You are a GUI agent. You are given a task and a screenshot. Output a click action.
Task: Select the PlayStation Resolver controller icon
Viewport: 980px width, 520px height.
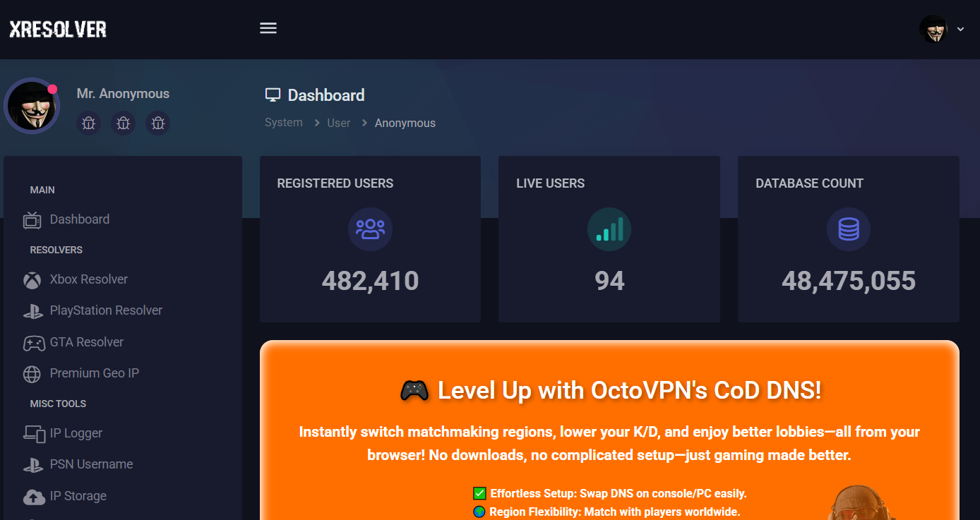tap(31, 310)
